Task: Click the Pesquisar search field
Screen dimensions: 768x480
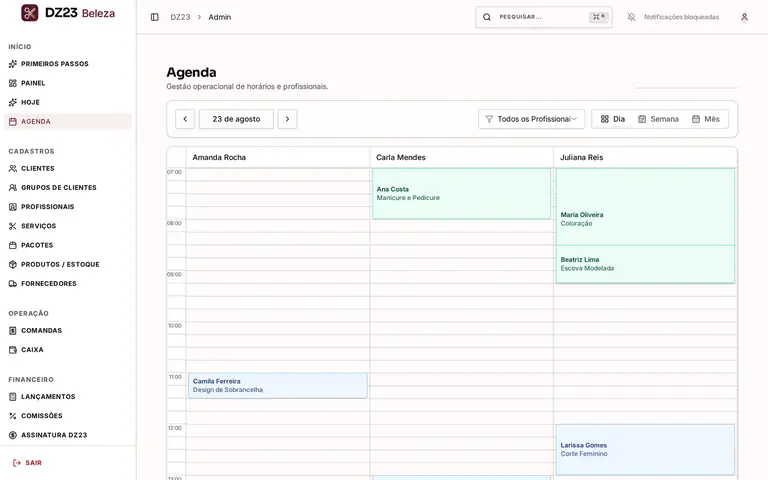Action: click(544, 17)
